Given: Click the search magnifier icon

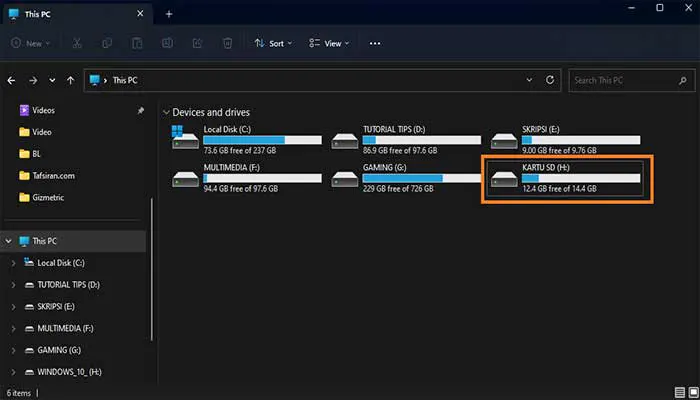Looking at the screenshot, I should tap(683, 81).
